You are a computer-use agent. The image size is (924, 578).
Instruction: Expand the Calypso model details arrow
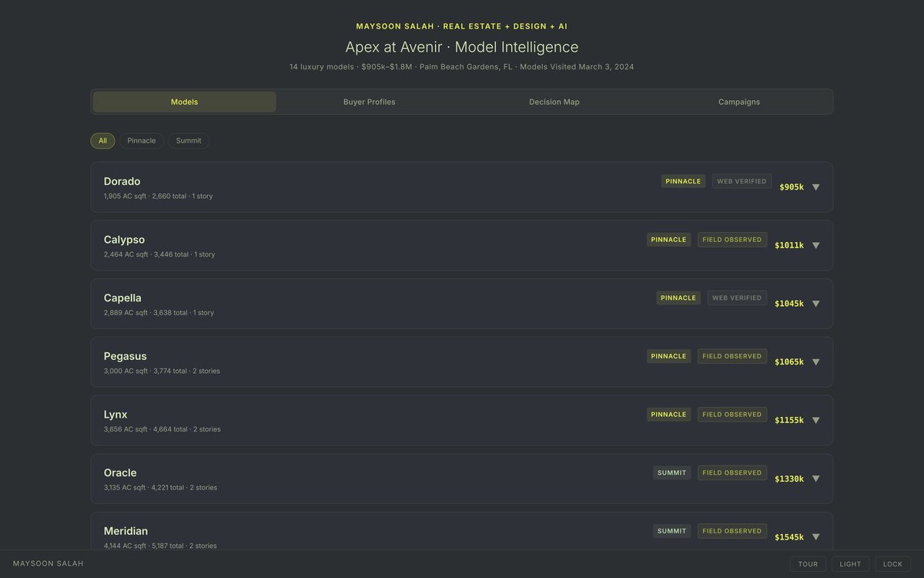pyautogui.click(x=816, y=246)
